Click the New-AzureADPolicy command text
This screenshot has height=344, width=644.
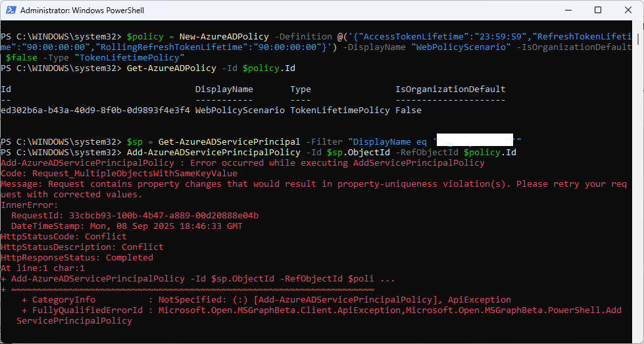click(x=224, y=37)
